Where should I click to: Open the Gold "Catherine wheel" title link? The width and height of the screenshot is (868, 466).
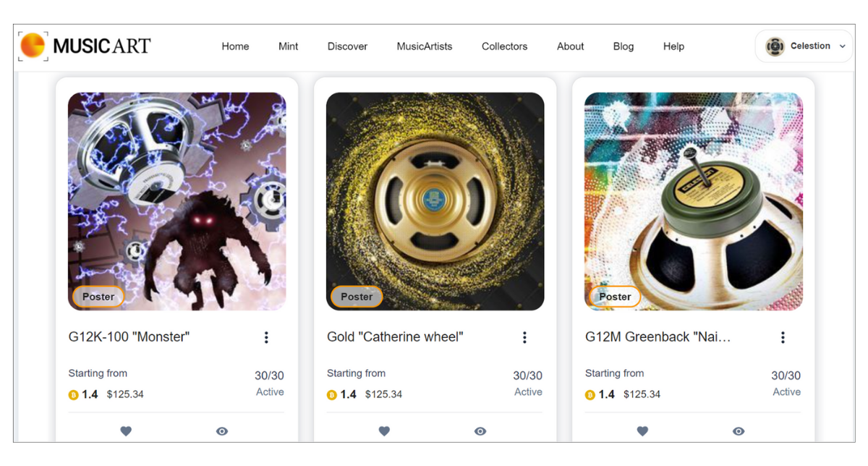tap(395, 337)
